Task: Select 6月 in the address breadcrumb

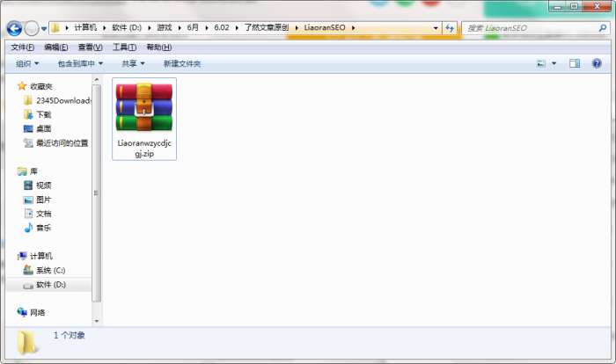Action: (193, 27)
